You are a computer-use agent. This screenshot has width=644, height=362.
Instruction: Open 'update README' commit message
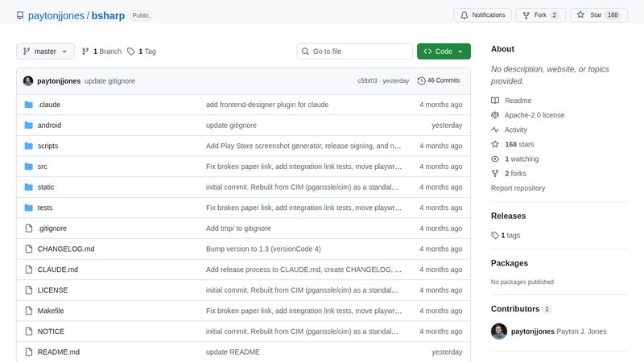tap(233, 352)
